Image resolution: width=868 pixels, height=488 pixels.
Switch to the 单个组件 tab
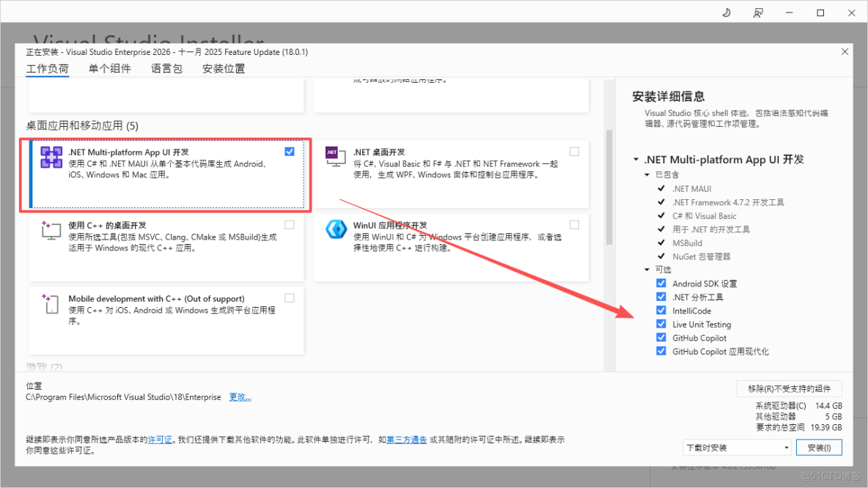tap(110, 68)
